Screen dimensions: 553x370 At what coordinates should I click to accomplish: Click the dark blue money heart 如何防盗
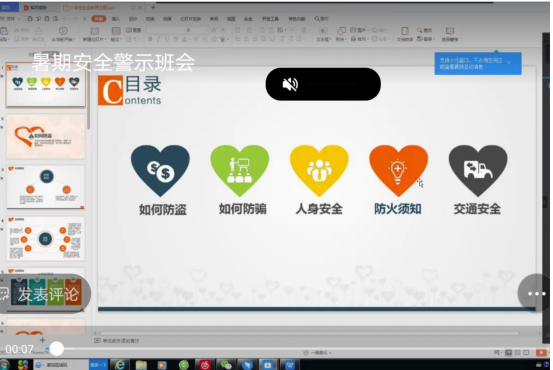[x=160, y=171]
